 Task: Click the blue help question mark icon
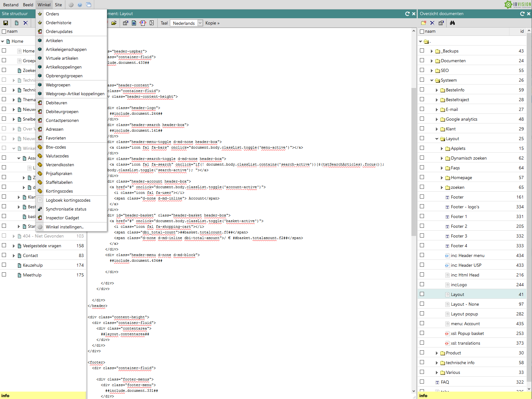pyautogui.click(x=80, y=5)
